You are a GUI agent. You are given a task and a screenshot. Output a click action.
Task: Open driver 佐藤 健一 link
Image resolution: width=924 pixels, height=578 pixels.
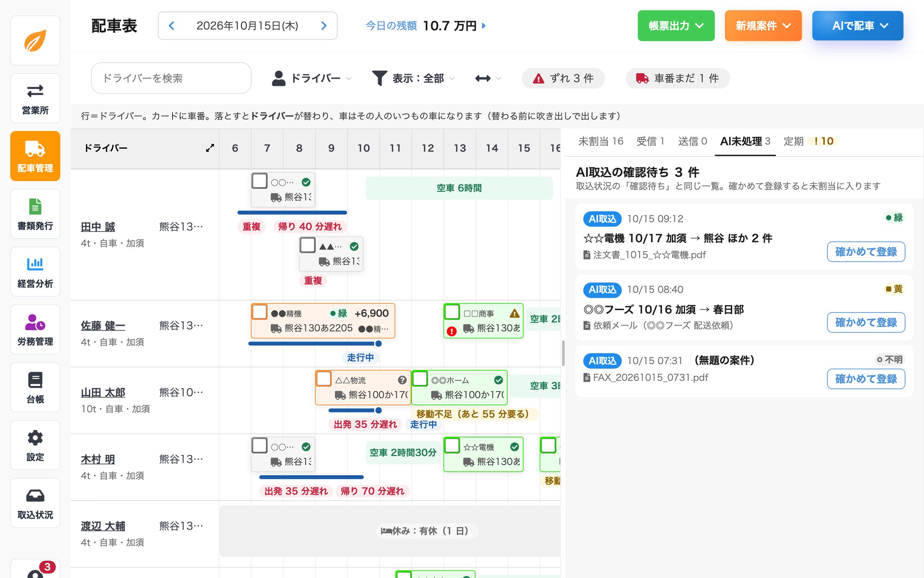point(103,326)
